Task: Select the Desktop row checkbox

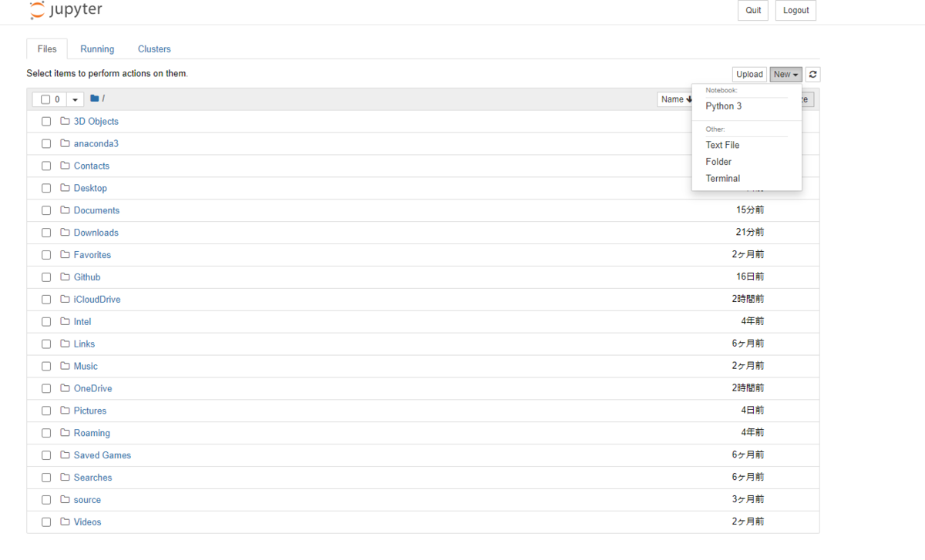Action: pos(46,188)
